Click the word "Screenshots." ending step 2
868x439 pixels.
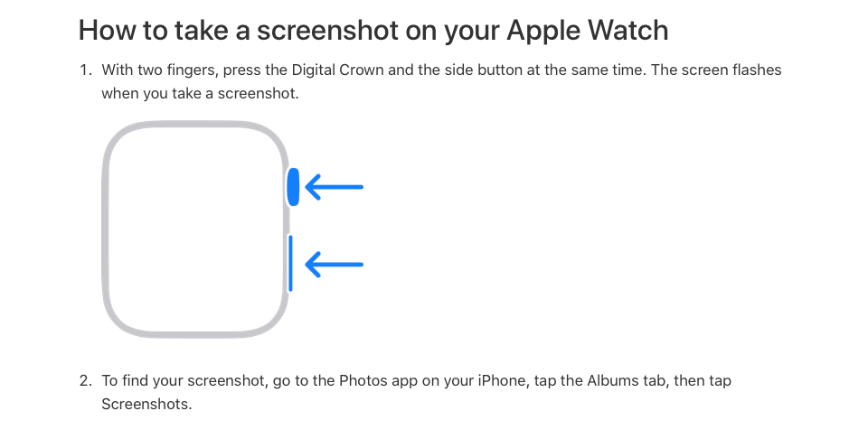[146, 404]
